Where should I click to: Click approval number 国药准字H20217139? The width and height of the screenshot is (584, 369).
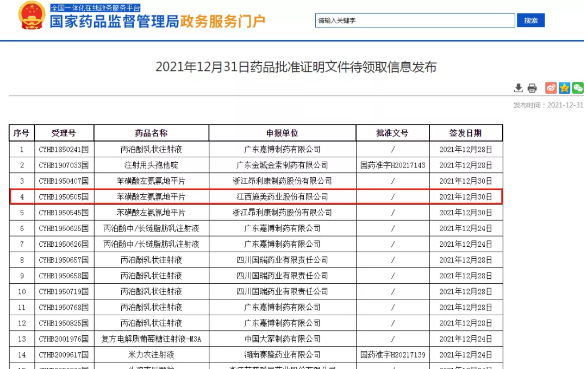click(x=393, y=354)
